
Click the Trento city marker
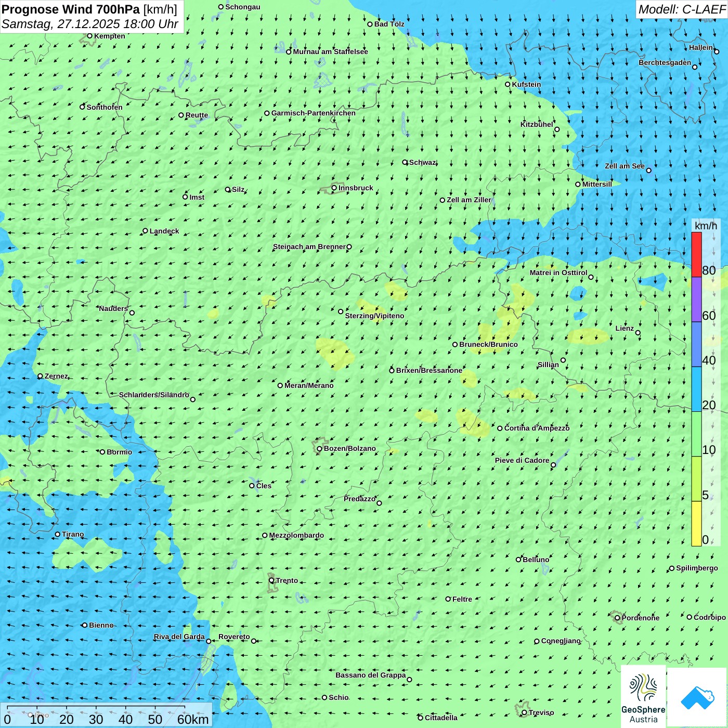coord(271,580)
